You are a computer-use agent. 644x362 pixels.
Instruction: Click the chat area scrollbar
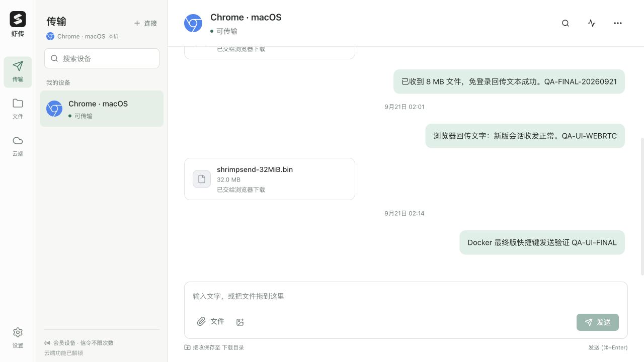click(642, 206)
